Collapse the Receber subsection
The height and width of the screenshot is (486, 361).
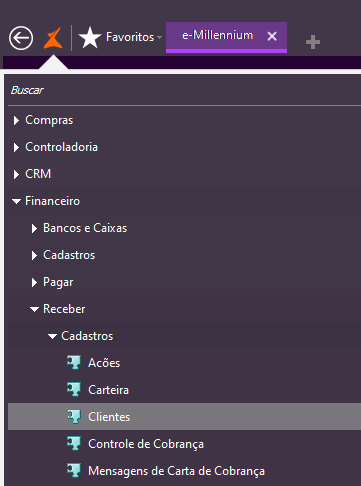point(34,309)
